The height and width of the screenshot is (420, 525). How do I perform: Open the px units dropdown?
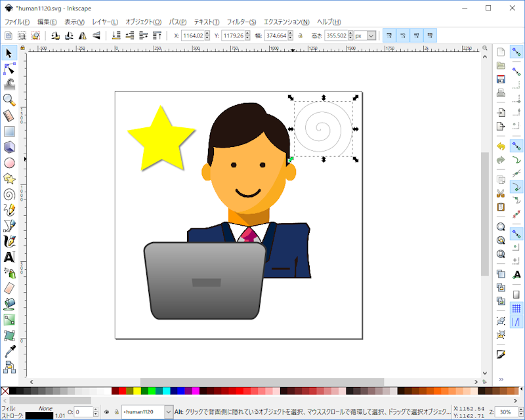(365, 35)
